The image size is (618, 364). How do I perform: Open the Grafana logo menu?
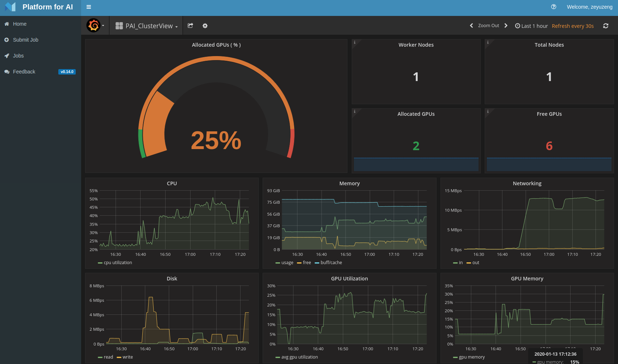[x=94, y=25]
